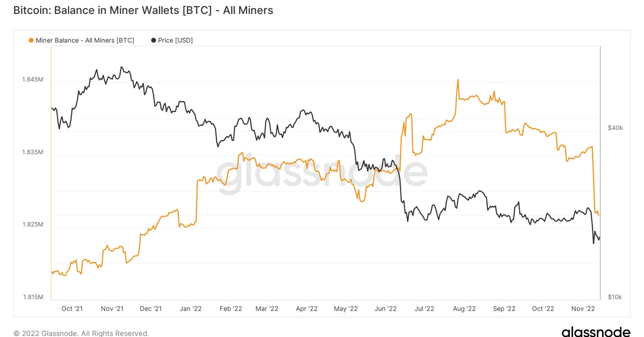The height and width of the screenshot is (337, 644).
Task: Select the Aug '22 x-axis label
Action: [x=464, y=309]
